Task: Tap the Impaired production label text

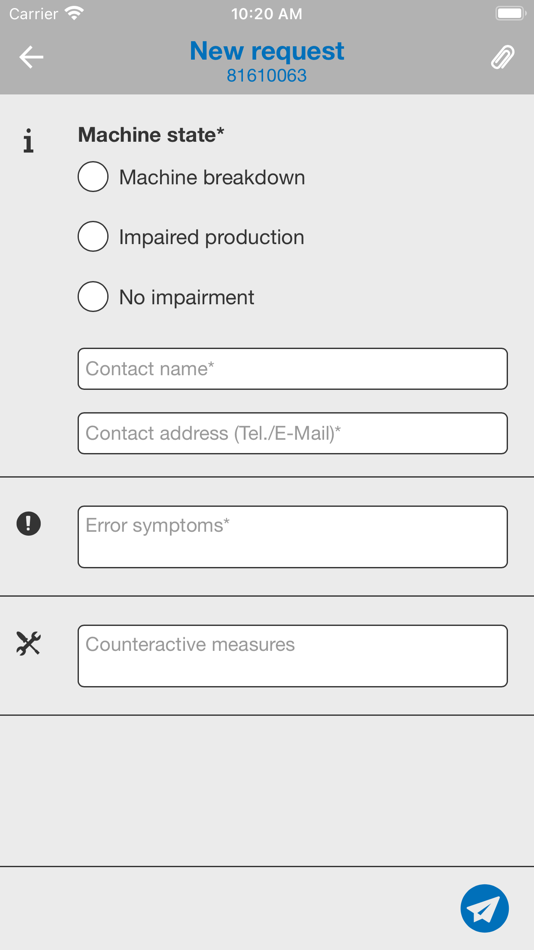Action: (x=212, y=237)
